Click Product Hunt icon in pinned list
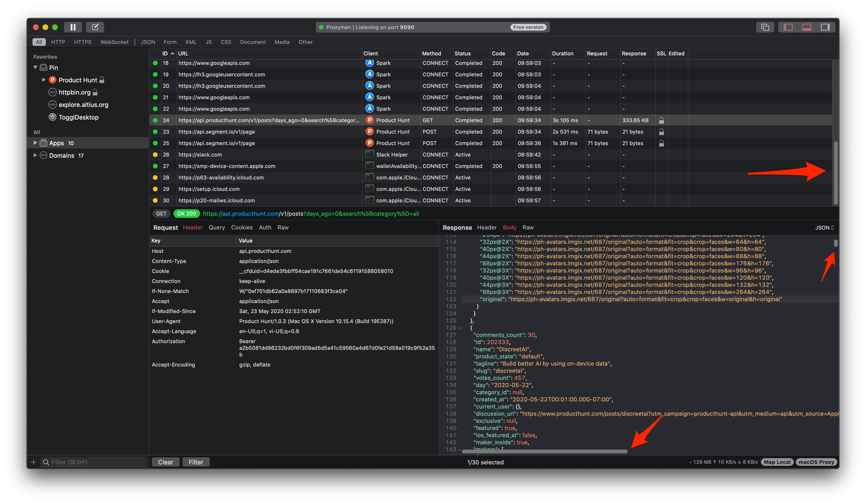The width and height of the screenshot is (866, 504). 53,80
